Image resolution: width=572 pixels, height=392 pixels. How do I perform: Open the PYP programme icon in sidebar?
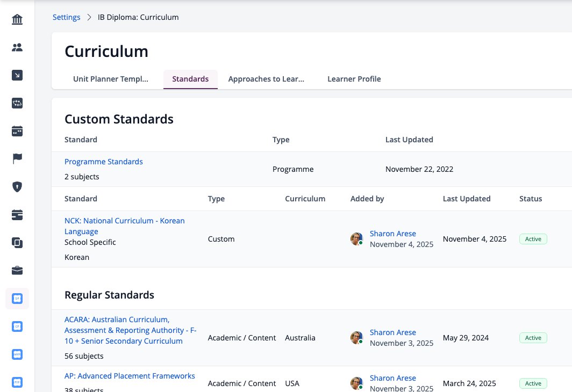[x=17, y=382]
